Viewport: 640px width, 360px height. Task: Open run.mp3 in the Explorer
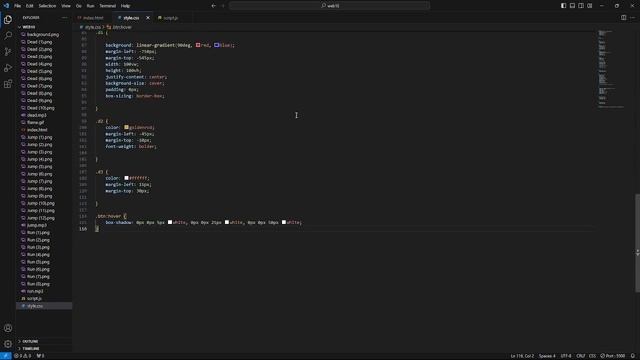35,291
